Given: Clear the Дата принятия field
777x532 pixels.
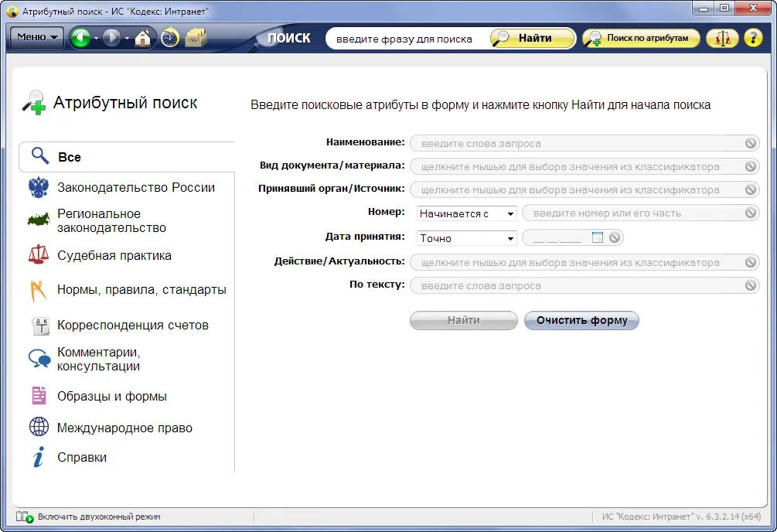Looking at the screenshot, I should [615, 237].
